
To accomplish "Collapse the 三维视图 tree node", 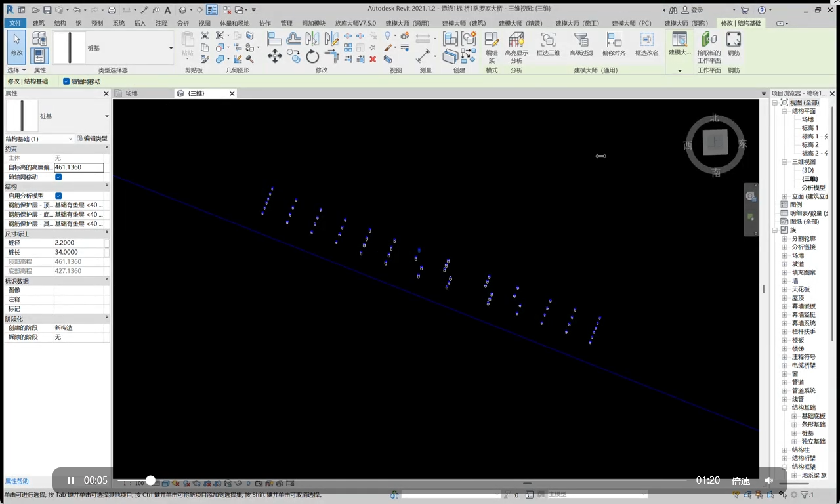I will (784, 161).
